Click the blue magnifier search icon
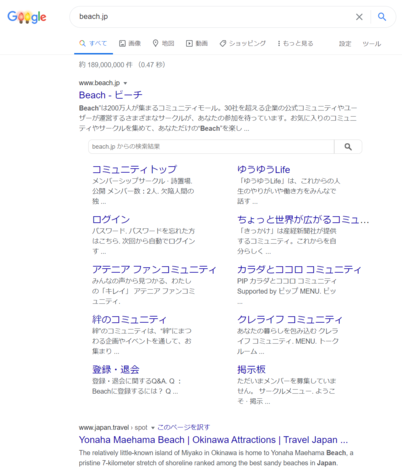This screenshot has height=470, width=402. click(x=382, y=17)
